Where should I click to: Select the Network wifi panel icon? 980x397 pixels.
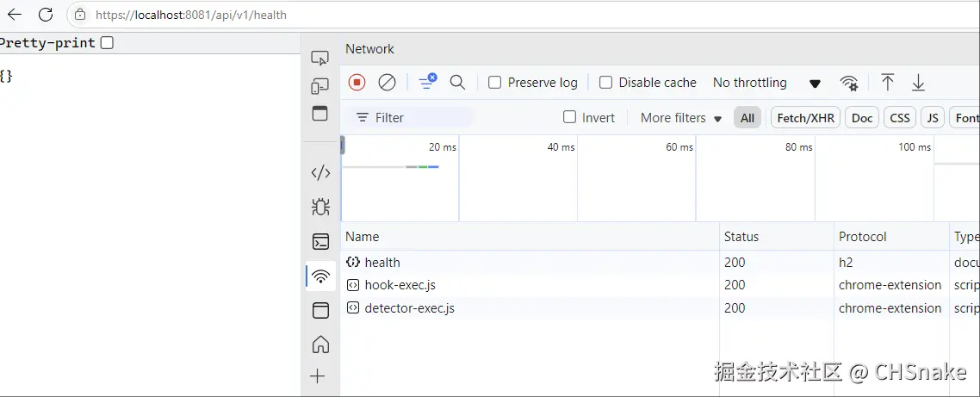pos(320,276)
